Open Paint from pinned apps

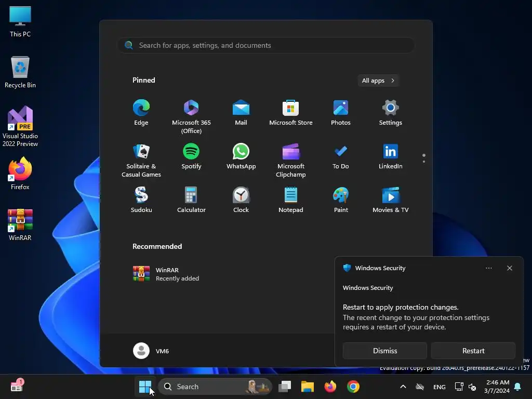(341, 200)
